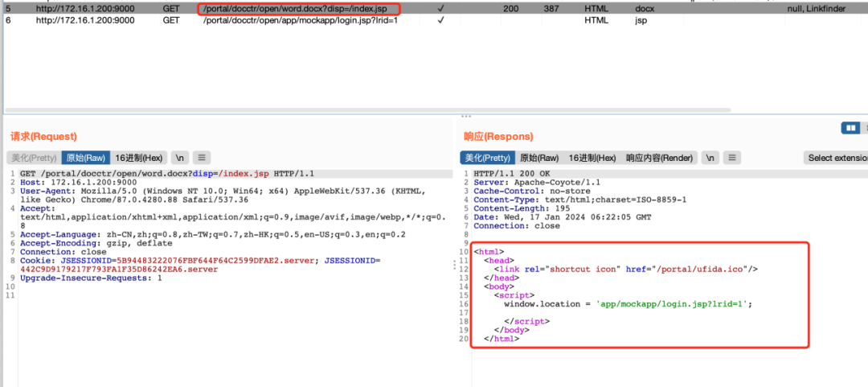The height and width of the screenshot is (387, 868).
Task: Toggle the response \n newline display button
Action: coord(710,158)
